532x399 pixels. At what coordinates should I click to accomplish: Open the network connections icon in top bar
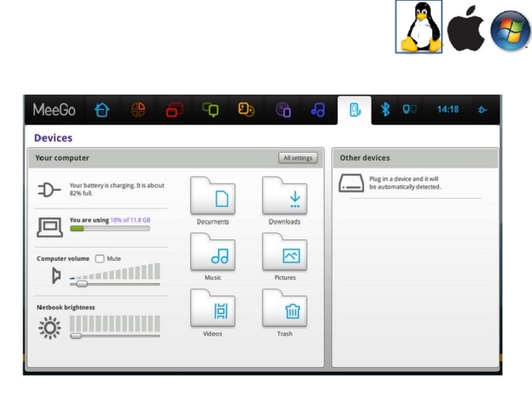(410, 109)
